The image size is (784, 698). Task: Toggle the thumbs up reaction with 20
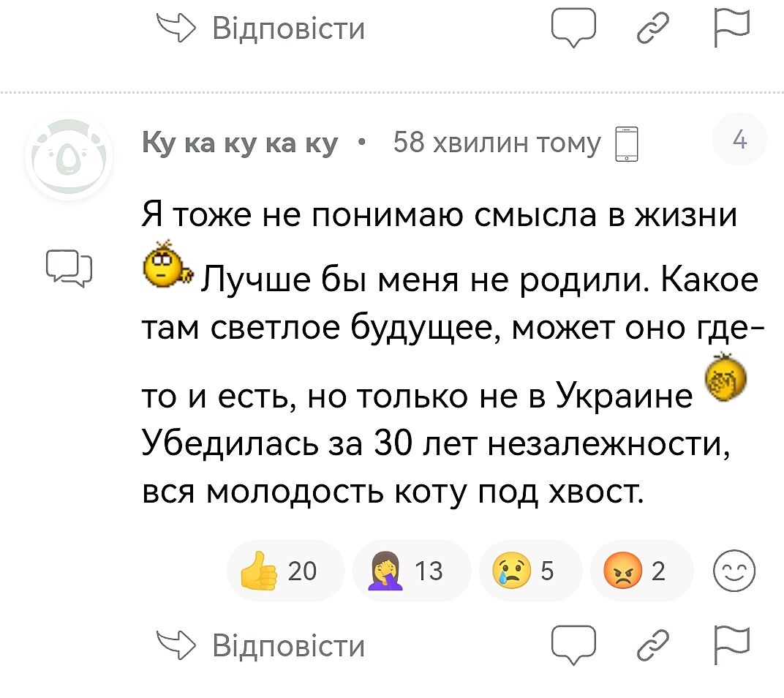coord(276,570)
